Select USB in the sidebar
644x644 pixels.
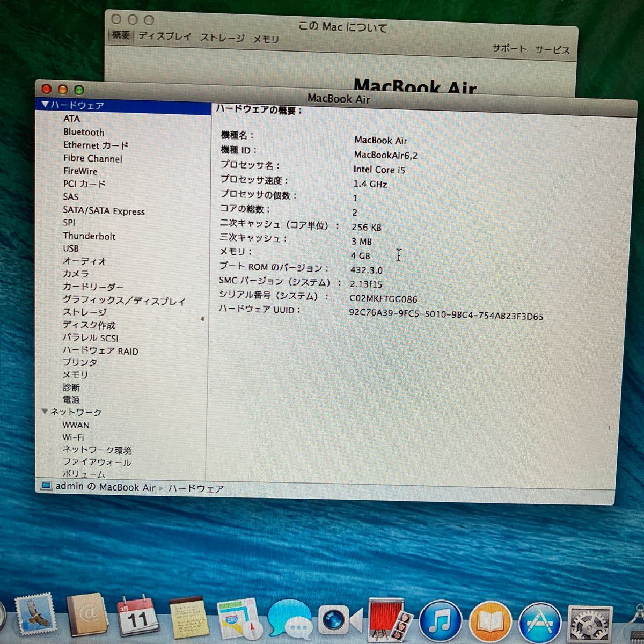(71, 248)
